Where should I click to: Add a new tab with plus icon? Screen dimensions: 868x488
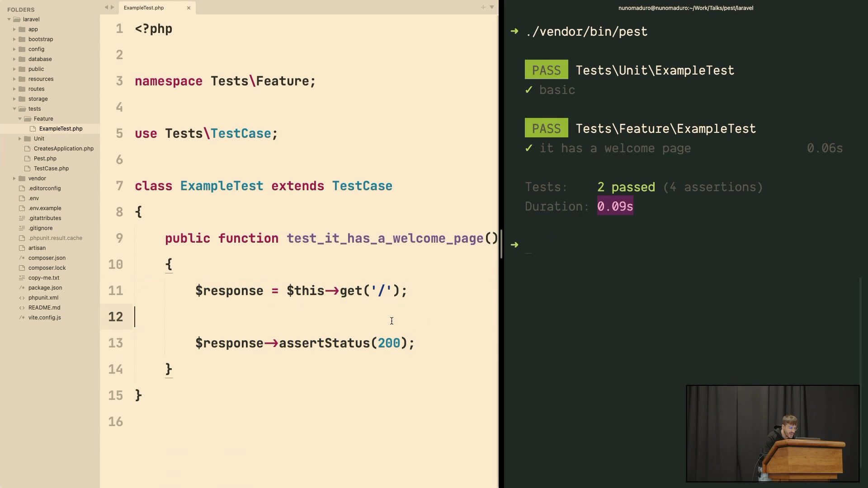point(483,7)
